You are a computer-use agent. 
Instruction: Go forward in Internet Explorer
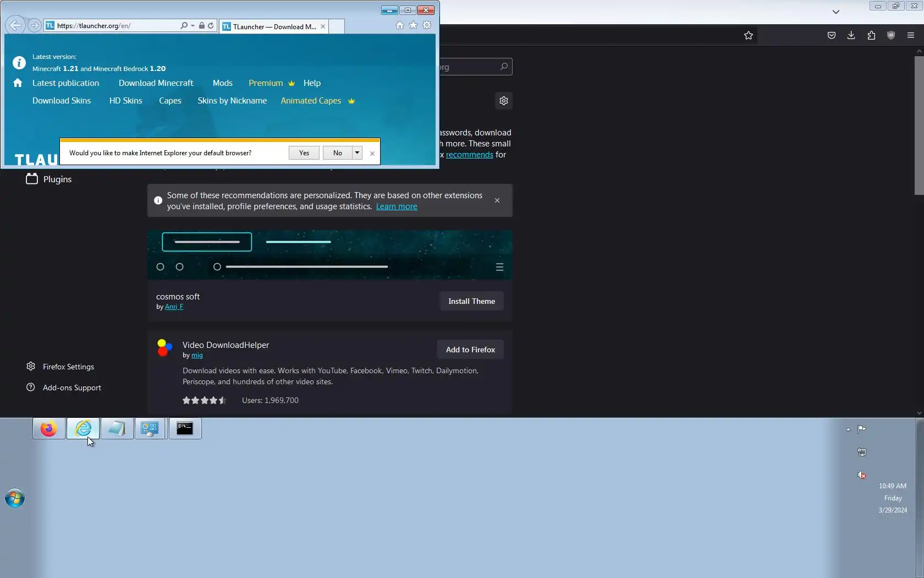[x=34, y=25]
